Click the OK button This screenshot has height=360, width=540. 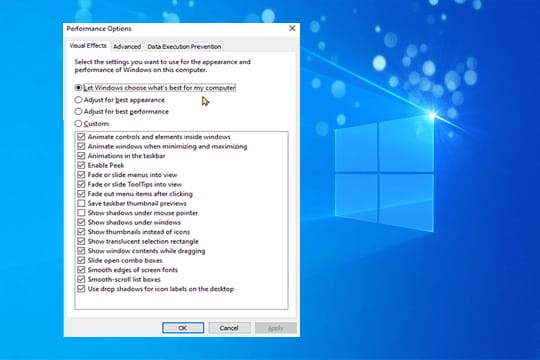coord(183,328)
